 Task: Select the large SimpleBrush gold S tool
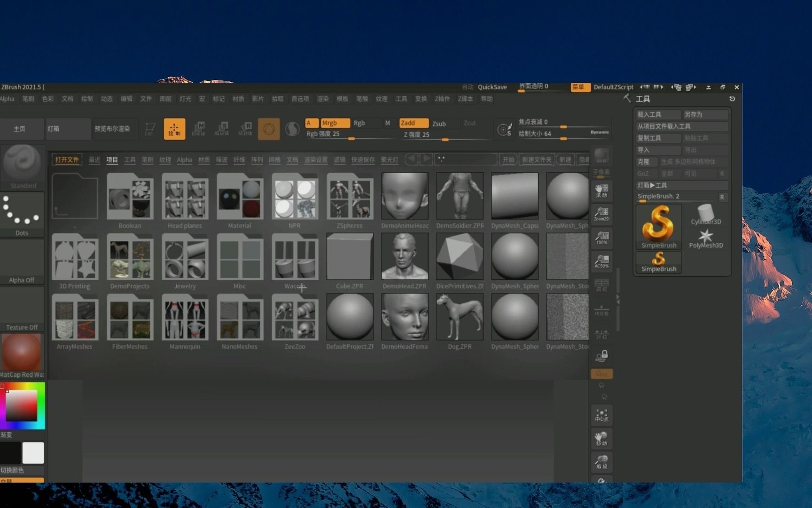(658, 226)
